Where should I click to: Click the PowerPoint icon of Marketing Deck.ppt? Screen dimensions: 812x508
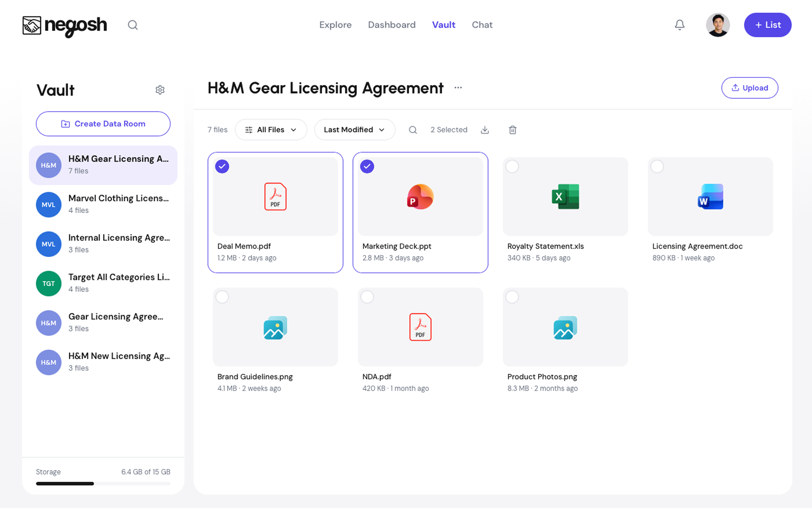(x=420, y=197)
